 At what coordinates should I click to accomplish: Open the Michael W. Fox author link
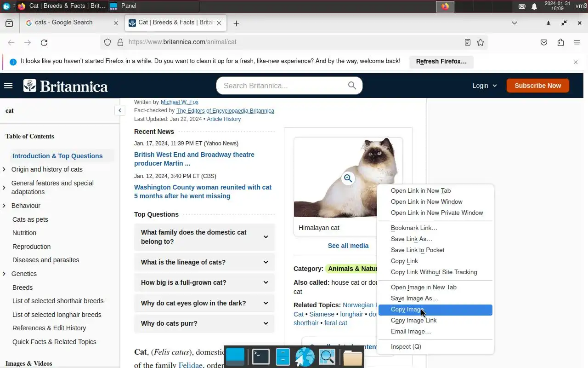coord(180,102)
